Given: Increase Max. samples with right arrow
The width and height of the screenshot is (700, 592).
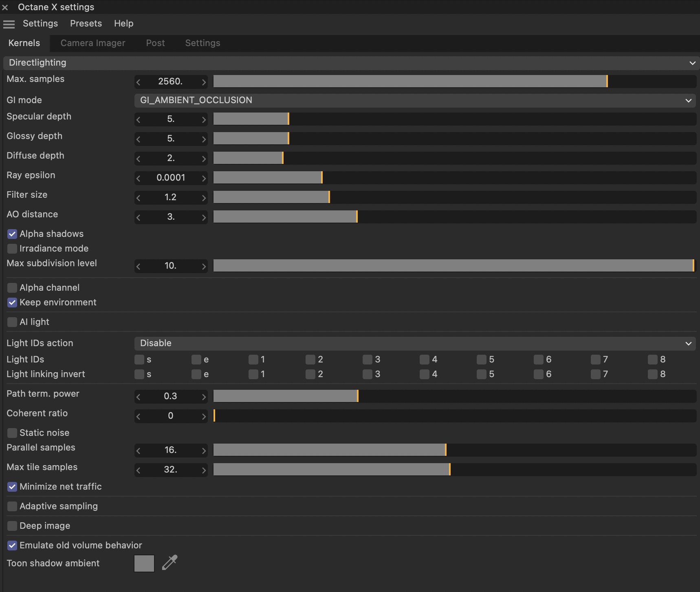Looking at the screenshot, I should click(204, 82).
